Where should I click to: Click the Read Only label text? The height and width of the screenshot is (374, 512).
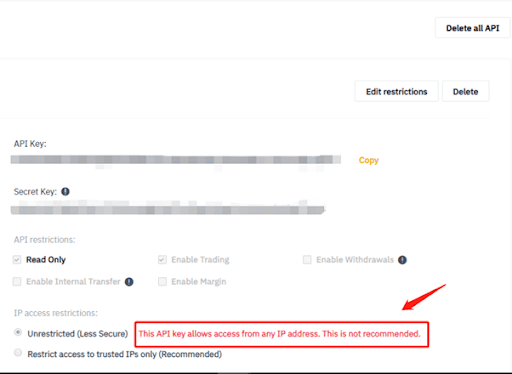click(x=46, y=260)
